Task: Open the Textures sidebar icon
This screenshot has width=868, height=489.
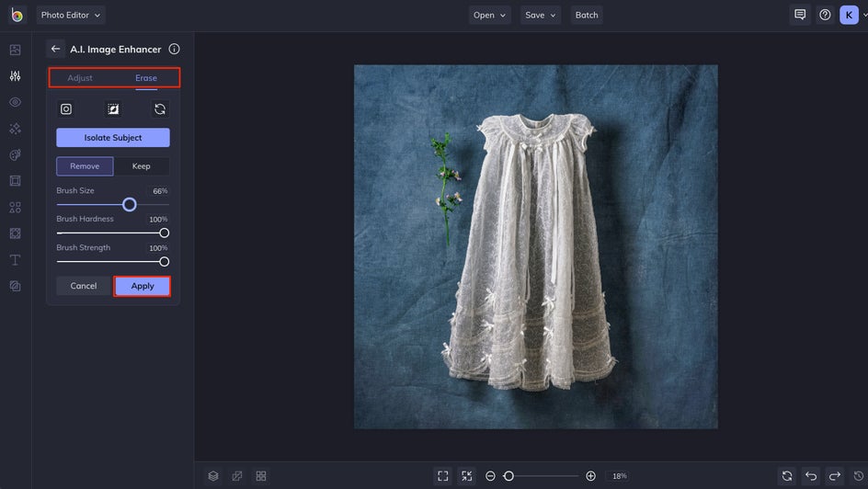Action: click(x=16, y=286)
